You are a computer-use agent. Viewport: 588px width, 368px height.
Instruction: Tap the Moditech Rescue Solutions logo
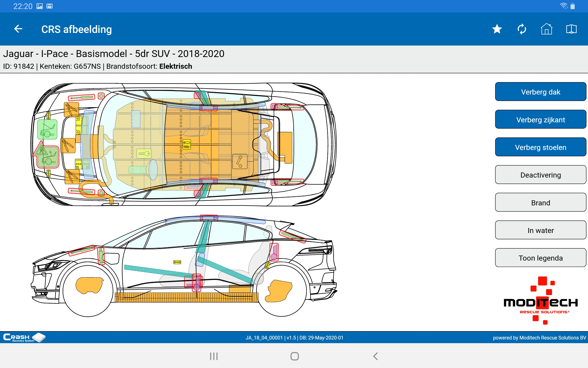[x=541, y=301]
